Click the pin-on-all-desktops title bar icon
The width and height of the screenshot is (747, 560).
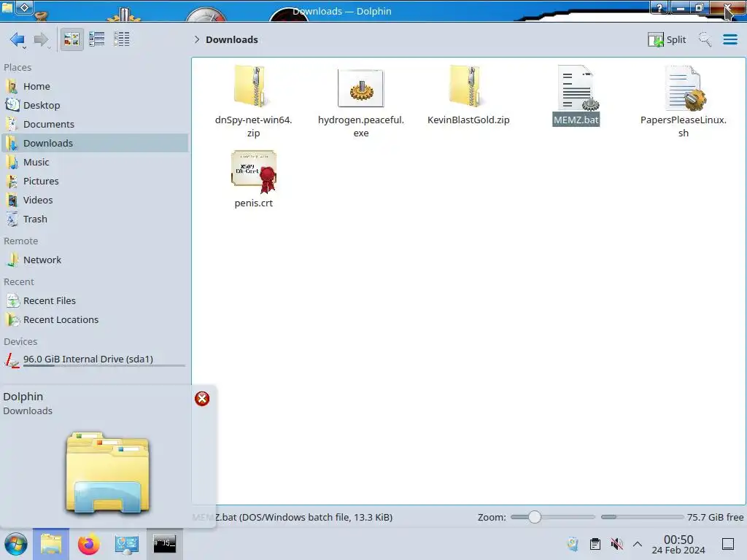(24, 7)
